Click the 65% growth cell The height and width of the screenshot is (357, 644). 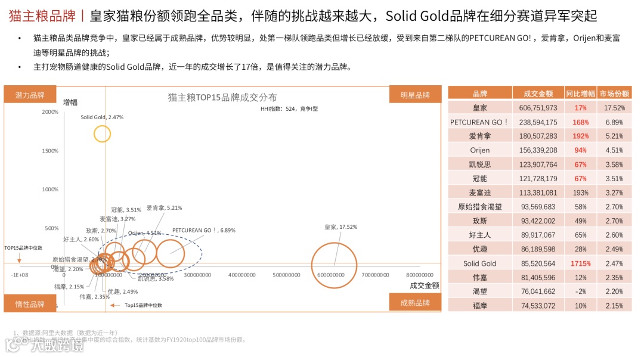pyautogui.click(x=580, y=235)
